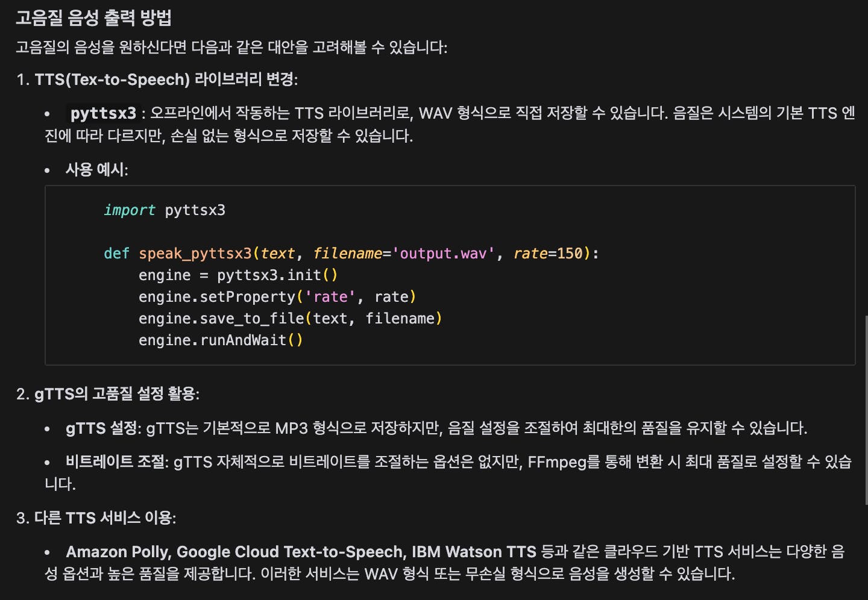Click the value 'rate=150' in the code

[548, 254]
